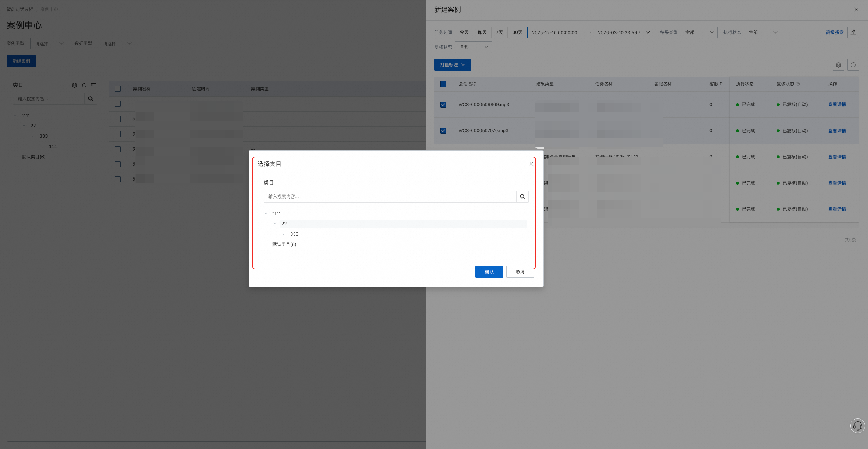Select 默认类目(6) in dialog tree
This screenshot has width=868, height=449.
284,245
